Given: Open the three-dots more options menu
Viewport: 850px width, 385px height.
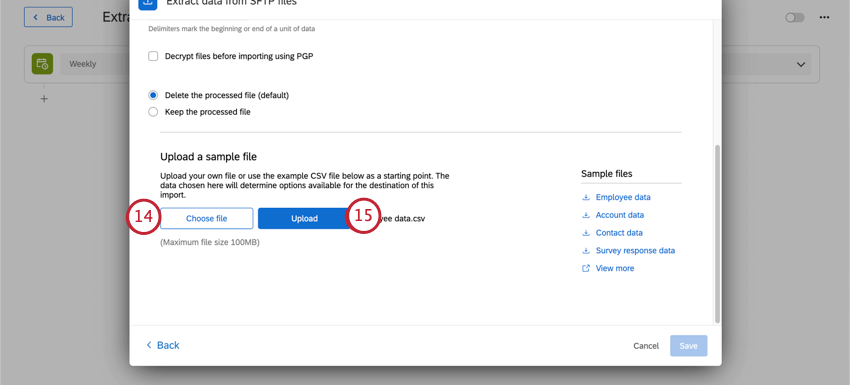Looking at the screenshot, I should tap(825, 17).
